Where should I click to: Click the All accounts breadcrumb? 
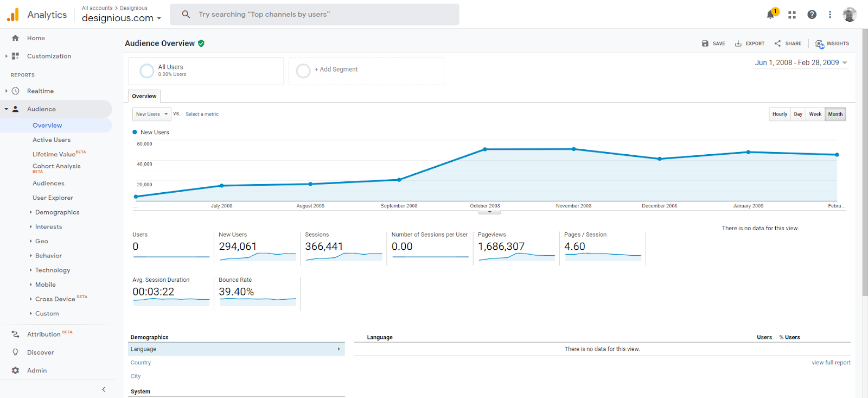point(97,8)
